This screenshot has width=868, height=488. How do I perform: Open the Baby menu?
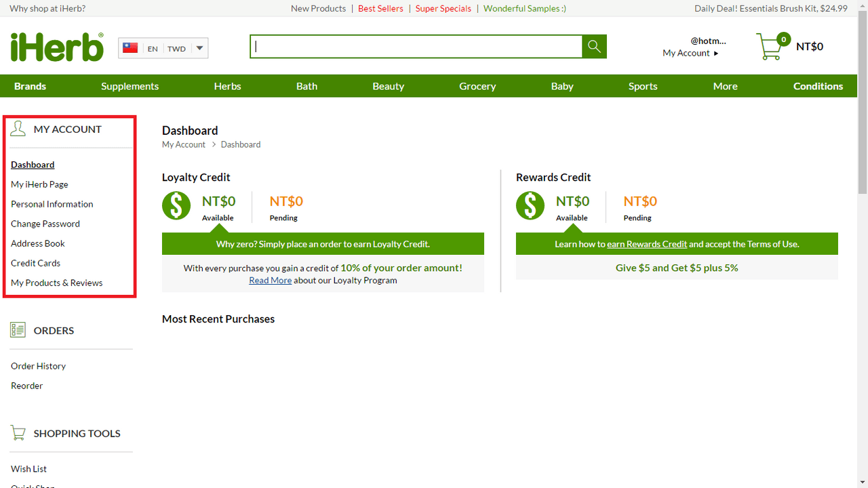pos(562,86)
